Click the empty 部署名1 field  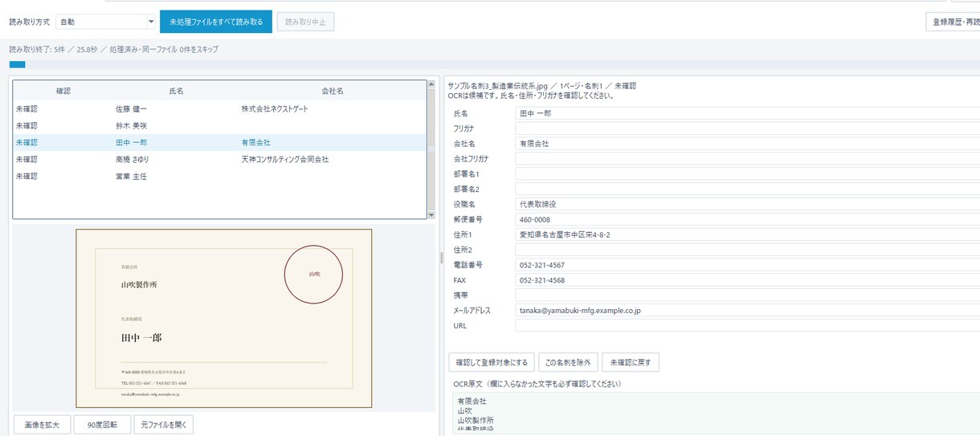click(747, 174)
